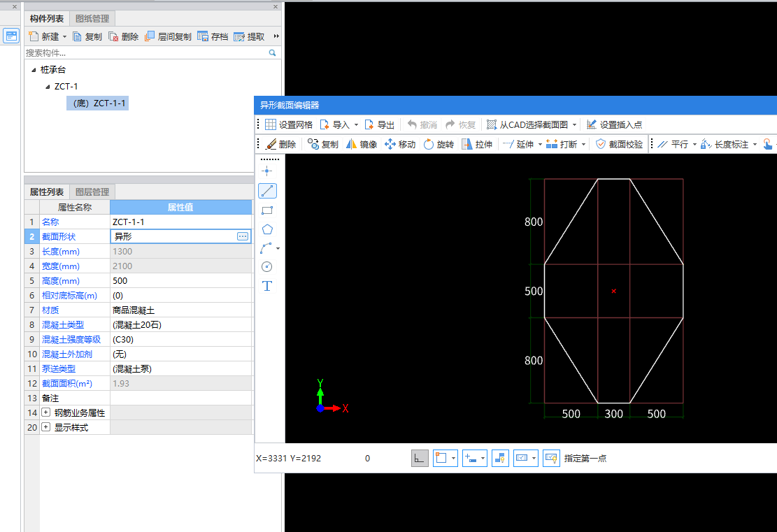The image size is (777, 532).
Task: Toggle the last status bar lightbulb button
Action: click(552, 458)
